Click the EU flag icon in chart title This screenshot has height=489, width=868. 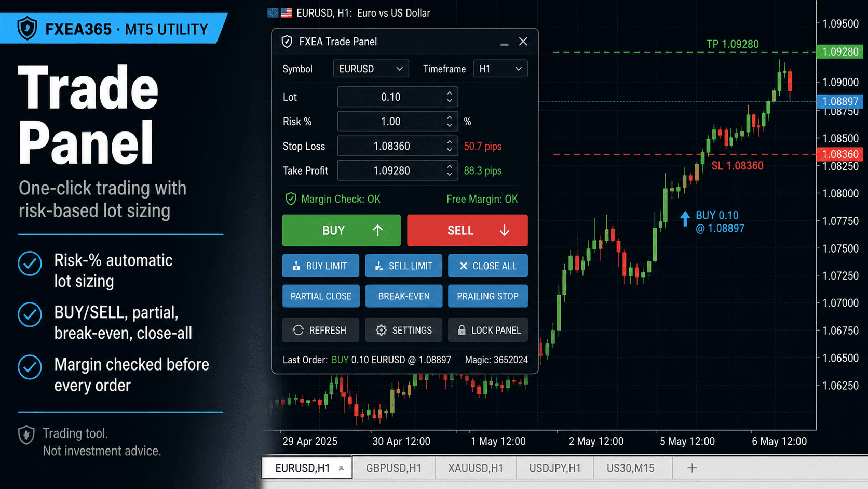(x=273, y=13)
